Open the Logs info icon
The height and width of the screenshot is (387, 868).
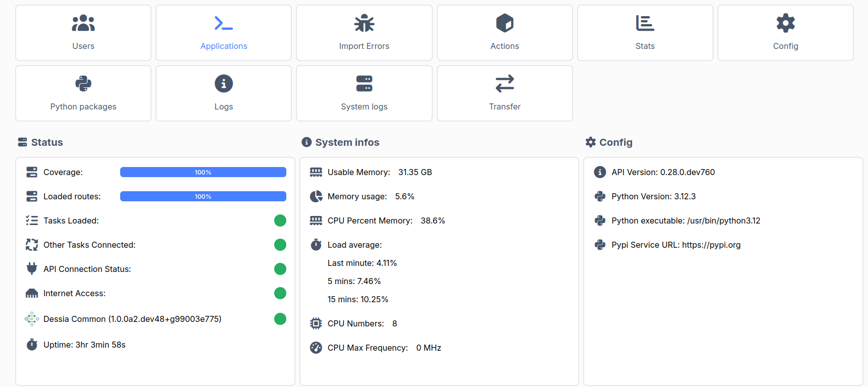224,84
